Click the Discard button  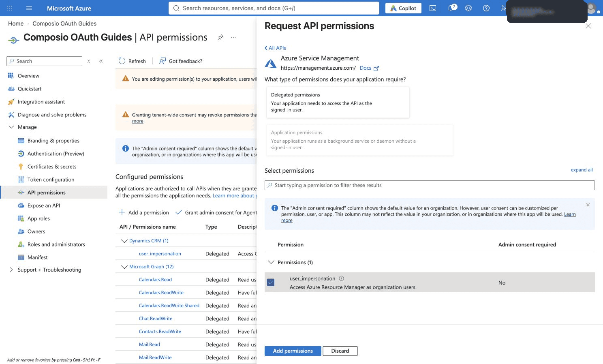tap(340, 351)
